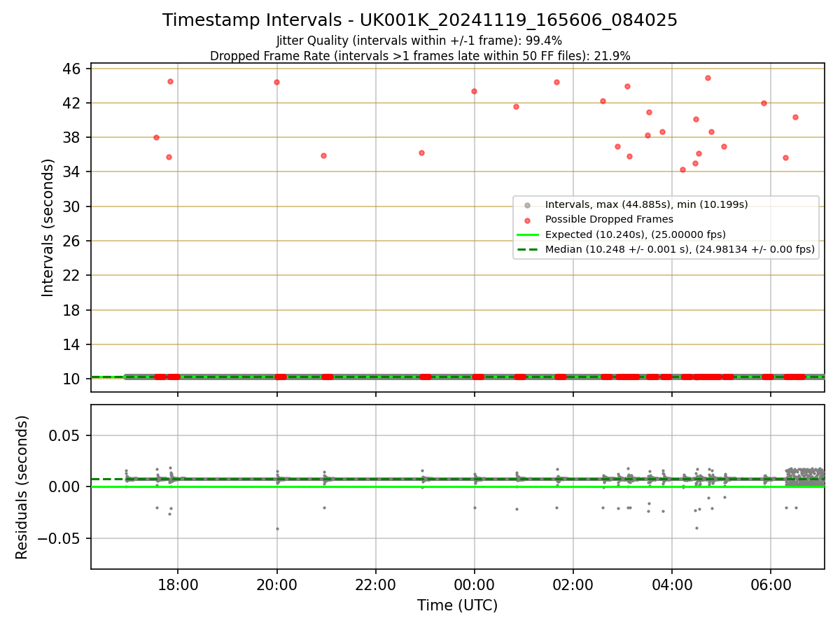Image resolution: width=840 pixels, height=630 pixels.
Task: Select legend entry 'Intervals, max (44.885s), min (10.199s)'
Action: click(646, 204)
